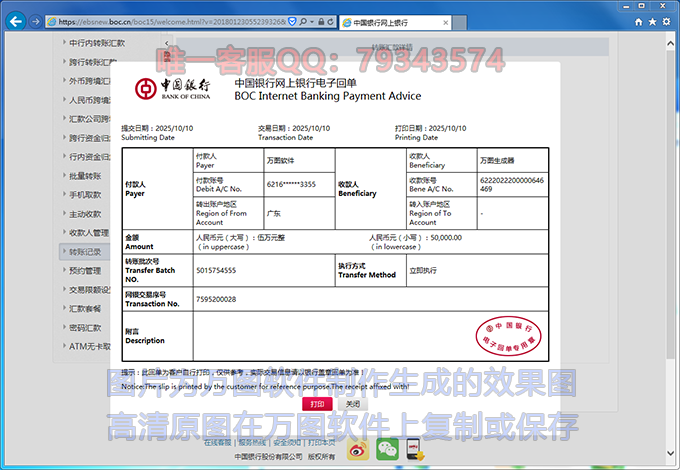
Task: Click the mobile banking icon in footer
Action: pyautogui.click(x=416, y=451)
